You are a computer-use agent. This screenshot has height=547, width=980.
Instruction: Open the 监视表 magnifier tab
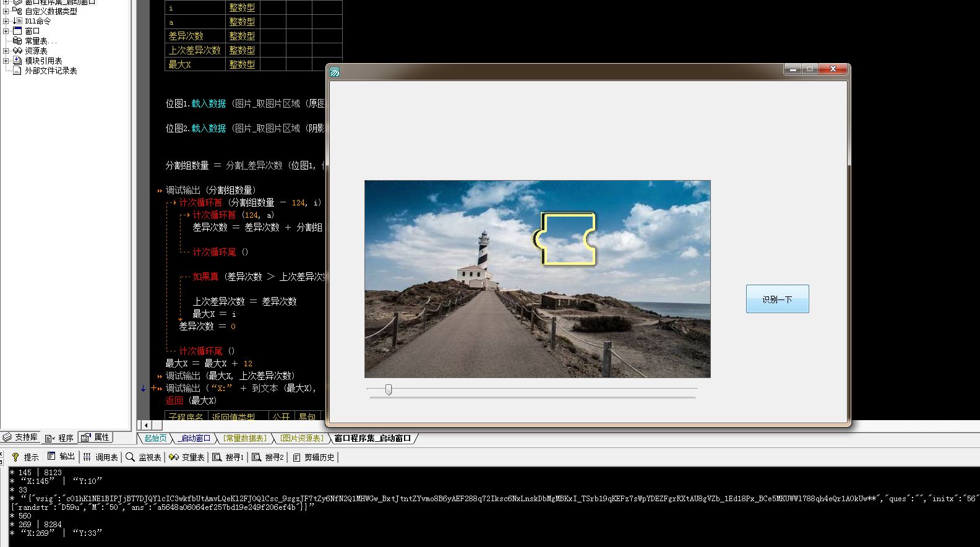tap(144, 457)
